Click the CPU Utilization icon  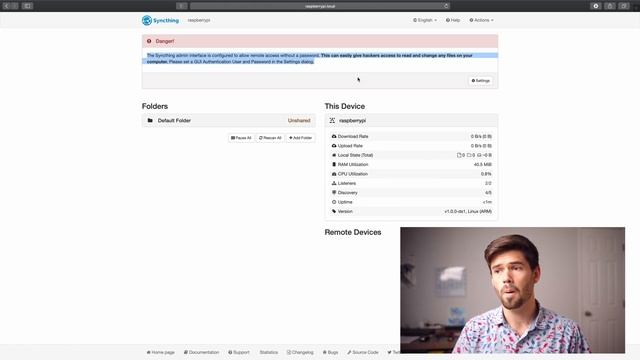tap(334, 174)
